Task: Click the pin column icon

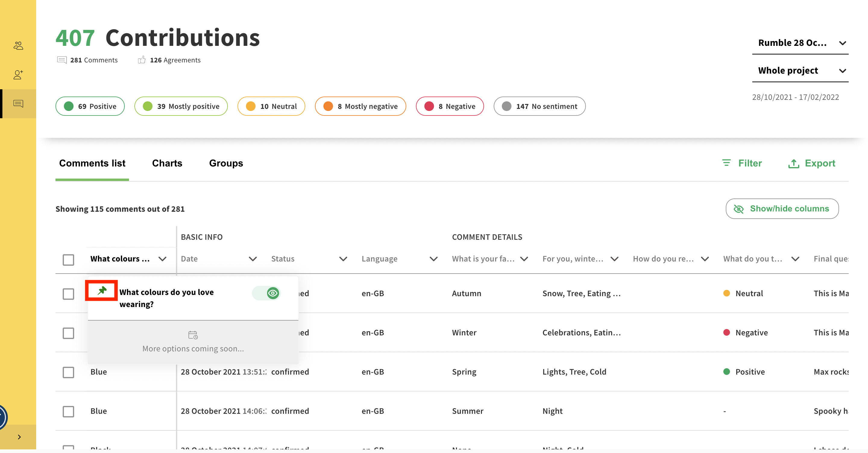Action: (102, 290)
